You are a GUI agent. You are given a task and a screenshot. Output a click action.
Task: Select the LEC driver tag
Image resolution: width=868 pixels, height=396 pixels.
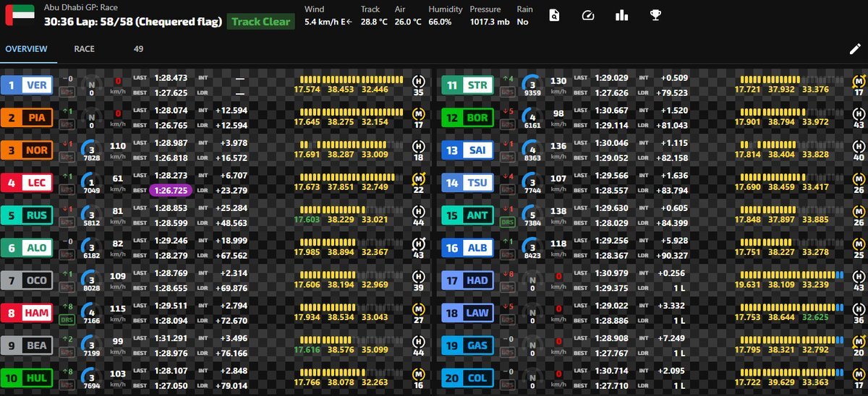point(27,183)
